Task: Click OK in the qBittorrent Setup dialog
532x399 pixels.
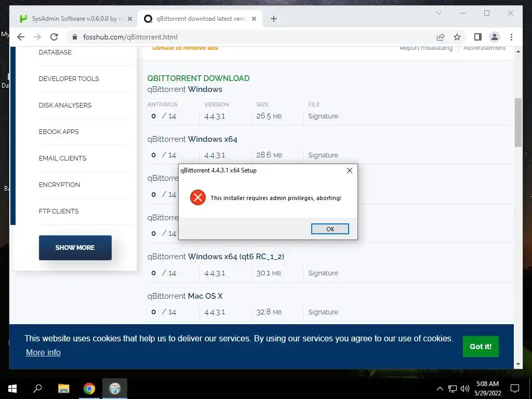Action: click(x=330, y=229)
